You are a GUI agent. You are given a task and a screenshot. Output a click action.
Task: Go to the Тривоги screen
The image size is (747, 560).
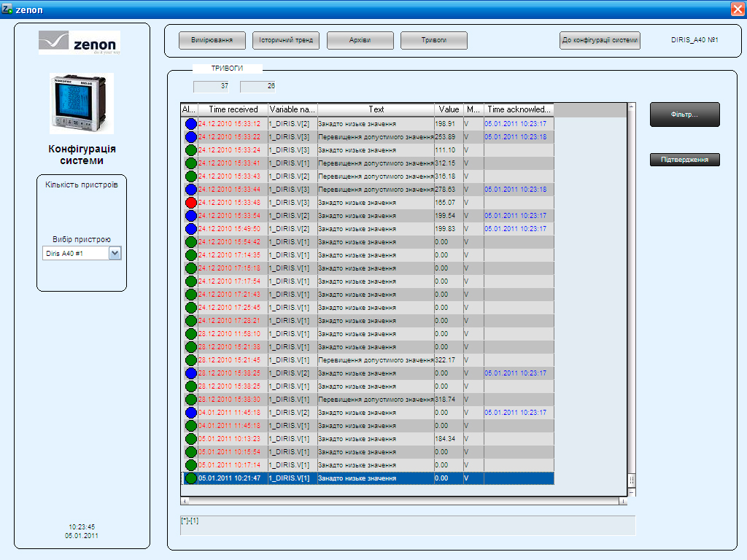pos(433,41)
